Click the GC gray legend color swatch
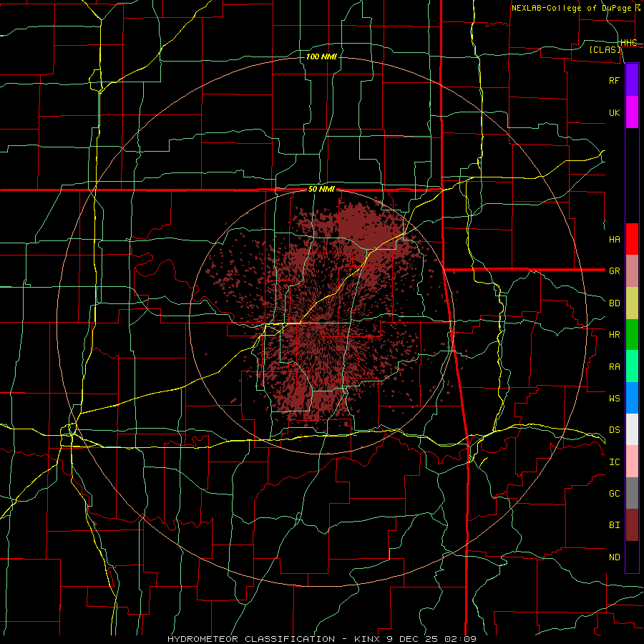The height and width of the screenshot is (644, 644). pyautogui.click(x=632, y=493)
